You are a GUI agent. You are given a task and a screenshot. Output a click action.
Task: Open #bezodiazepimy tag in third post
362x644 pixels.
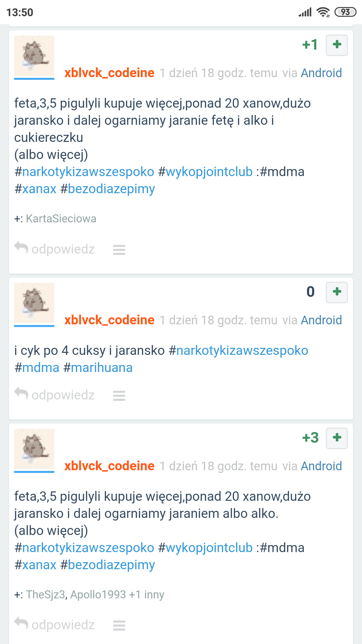point(108,565)
